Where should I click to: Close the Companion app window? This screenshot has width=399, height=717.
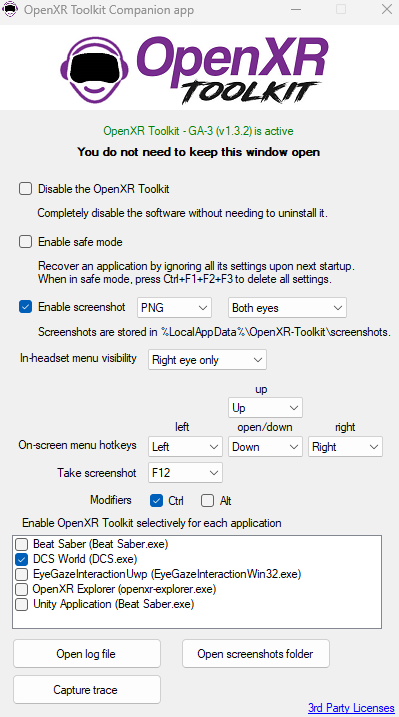(x=387, y=9)
